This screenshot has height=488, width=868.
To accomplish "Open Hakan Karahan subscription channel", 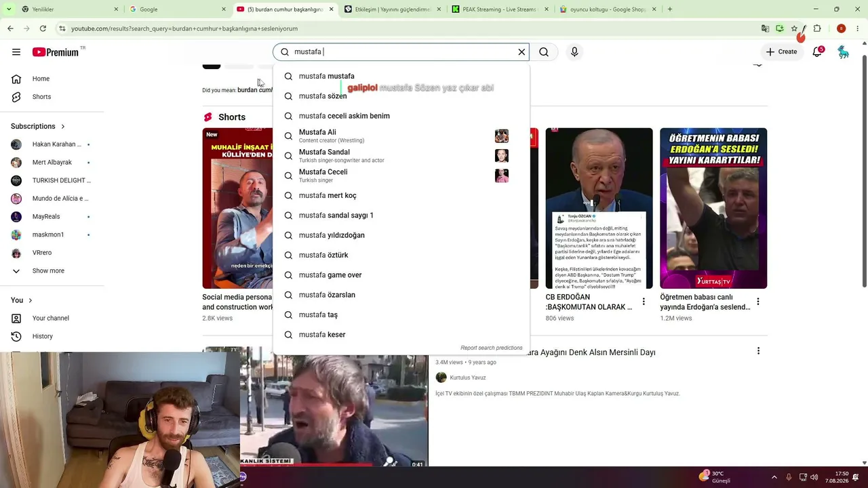I will pyautogui.click(x=51, y=144).
